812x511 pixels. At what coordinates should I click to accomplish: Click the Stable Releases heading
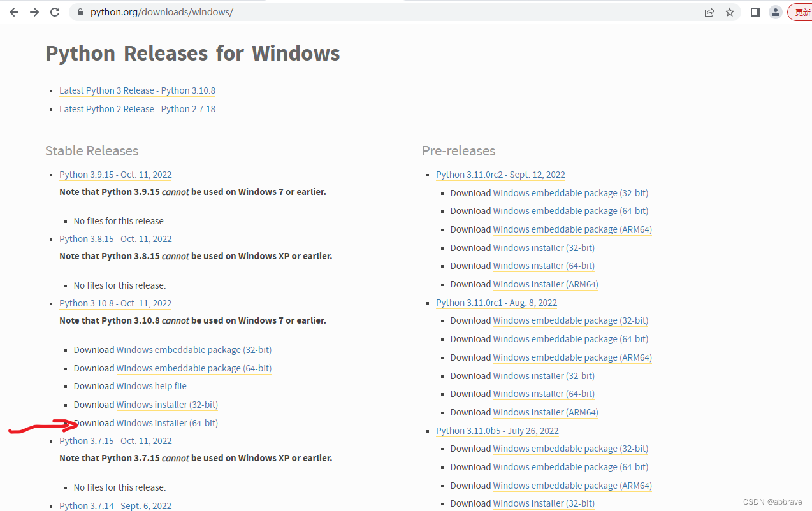click(x=92, y=151)
